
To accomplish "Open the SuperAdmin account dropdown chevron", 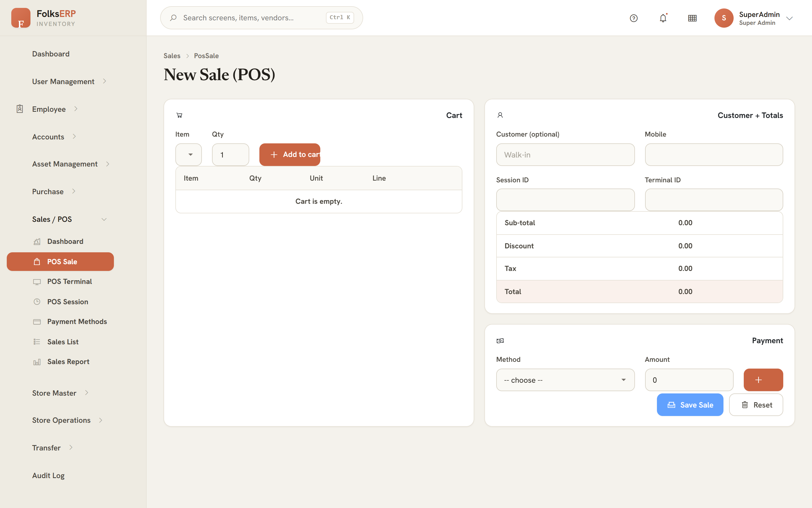I will 789,18.
